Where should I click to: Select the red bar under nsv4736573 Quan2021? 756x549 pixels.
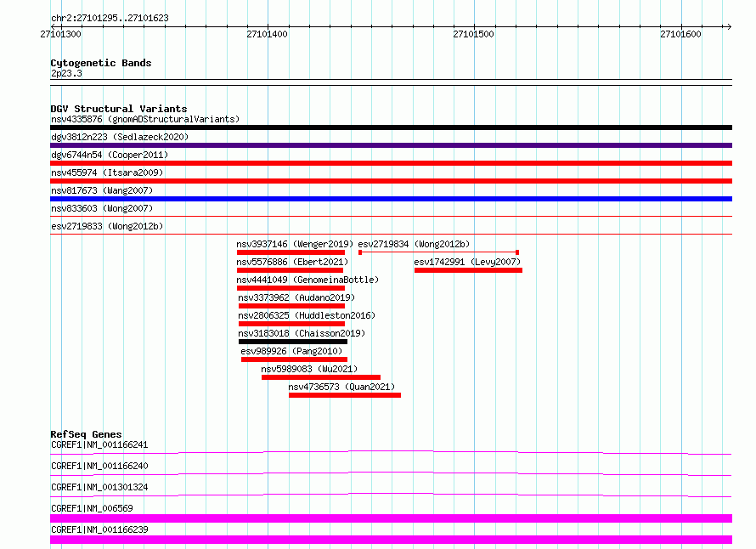coord(345,395)
